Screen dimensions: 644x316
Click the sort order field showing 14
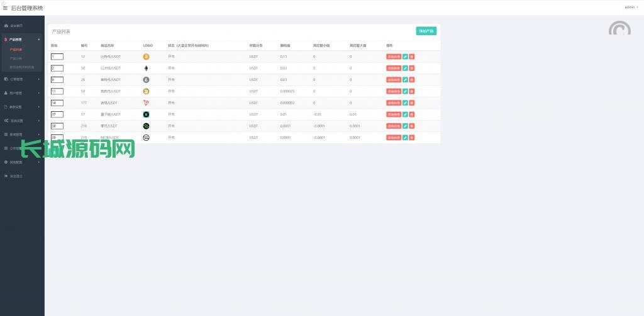[x=57, y=103]
